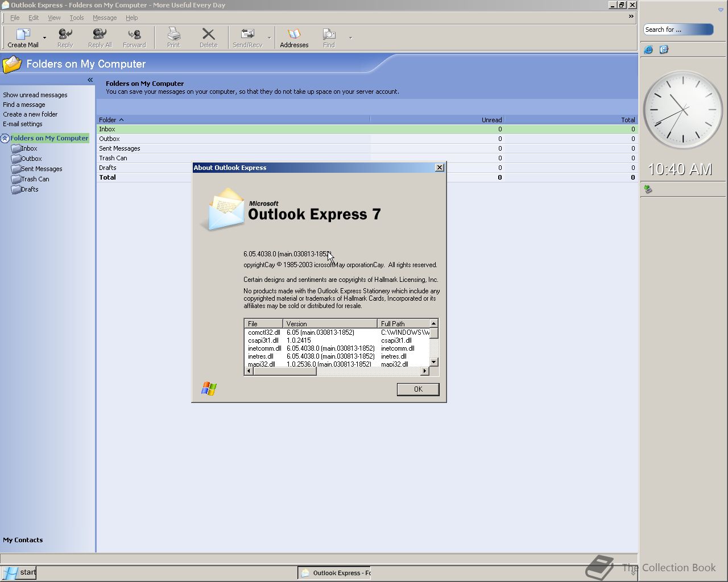Collapse Folders on My Computer tree node
The width and height of the screenshot is (728, 582).
pyautogui.click(x=5, y=138)
